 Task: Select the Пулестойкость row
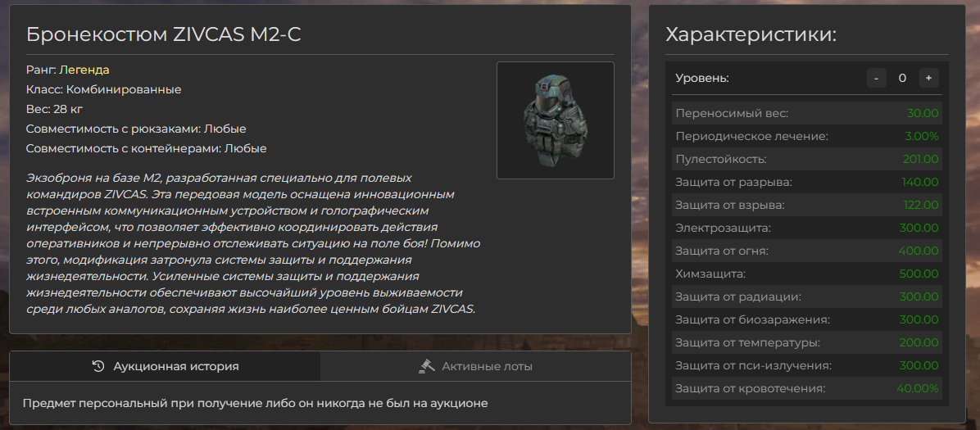click(x=807, y=159)
